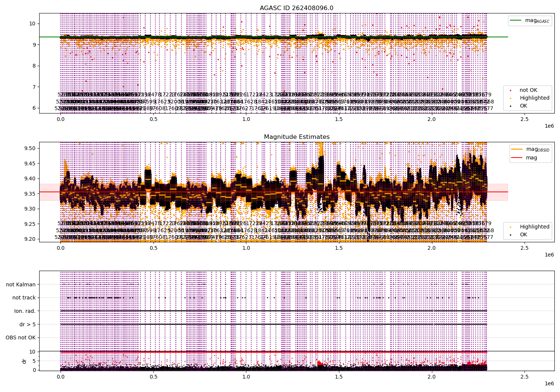Click the 1e6 exponent under top plot
The width and height of the screenshot is (560, 392).
(x=549, y=126)
